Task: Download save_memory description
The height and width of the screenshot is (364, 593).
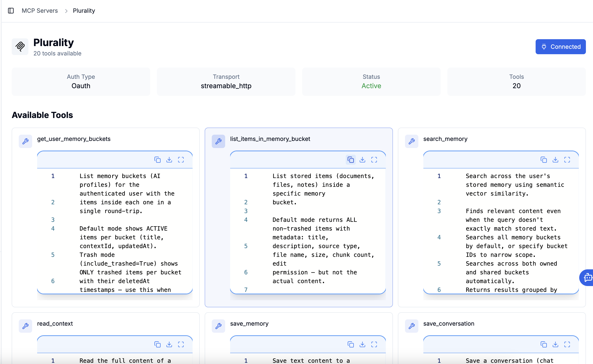Action: click(362, 344)
